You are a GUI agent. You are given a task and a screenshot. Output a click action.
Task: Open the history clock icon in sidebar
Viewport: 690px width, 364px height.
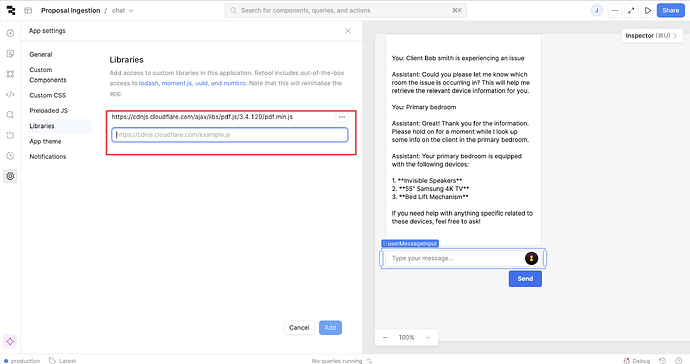point(10,156)
